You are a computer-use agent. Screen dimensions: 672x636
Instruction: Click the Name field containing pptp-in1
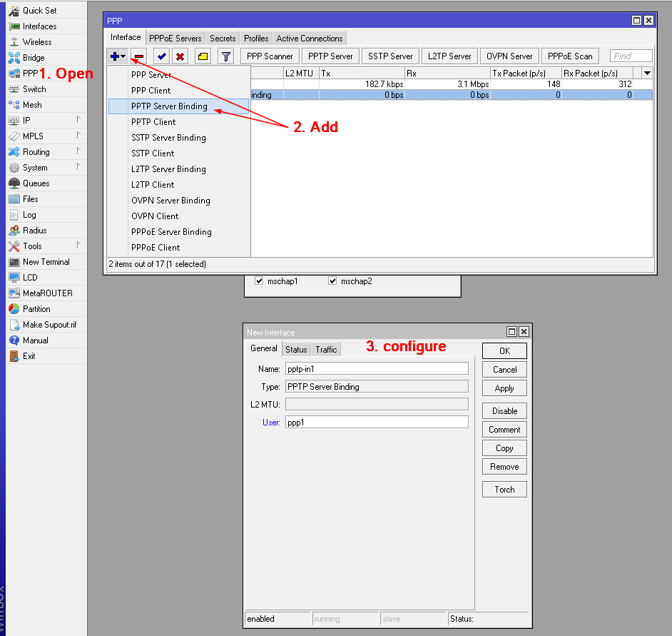[377, 369]
